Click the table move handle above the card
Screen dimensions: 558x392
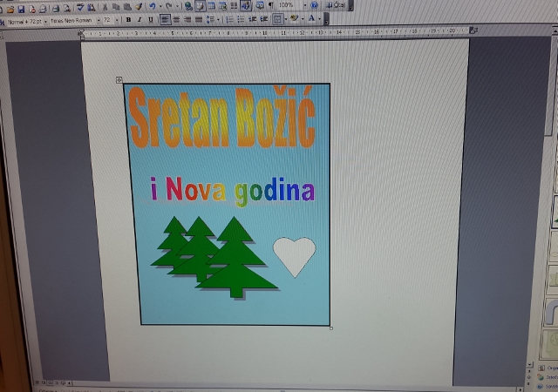point(119,80)
